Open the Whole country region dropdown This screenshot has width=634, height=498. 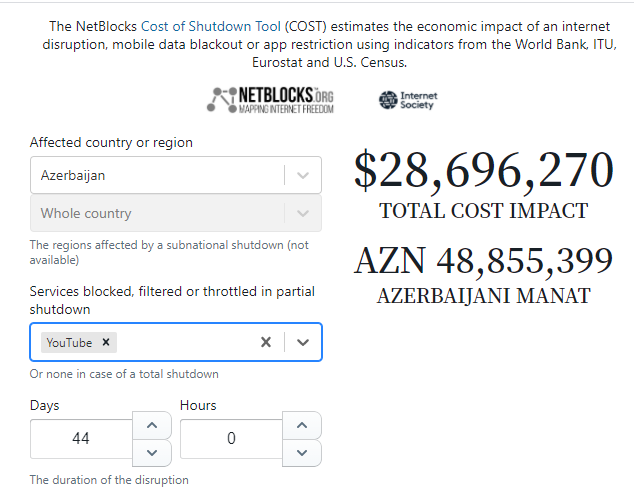[x=176, y=213]
